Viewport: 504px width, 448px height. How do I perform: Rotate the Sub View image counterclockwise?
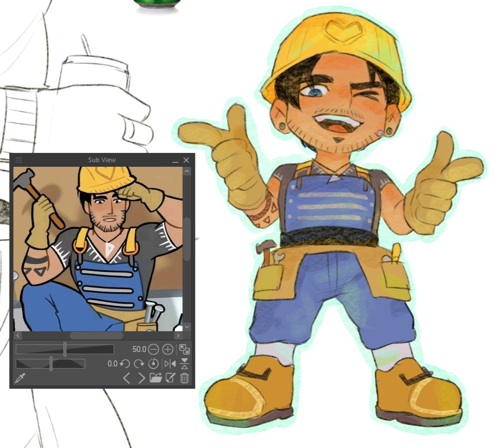pos(125,363)
